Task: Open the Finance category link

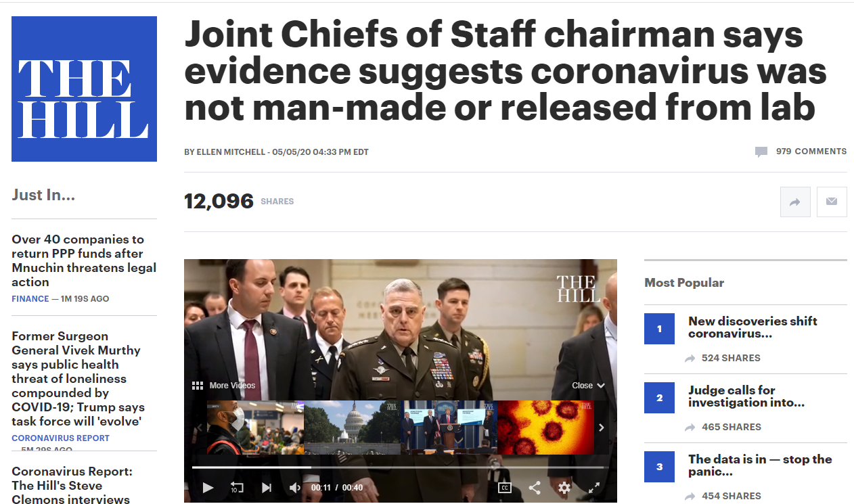Action: click(x=30, y=299)
